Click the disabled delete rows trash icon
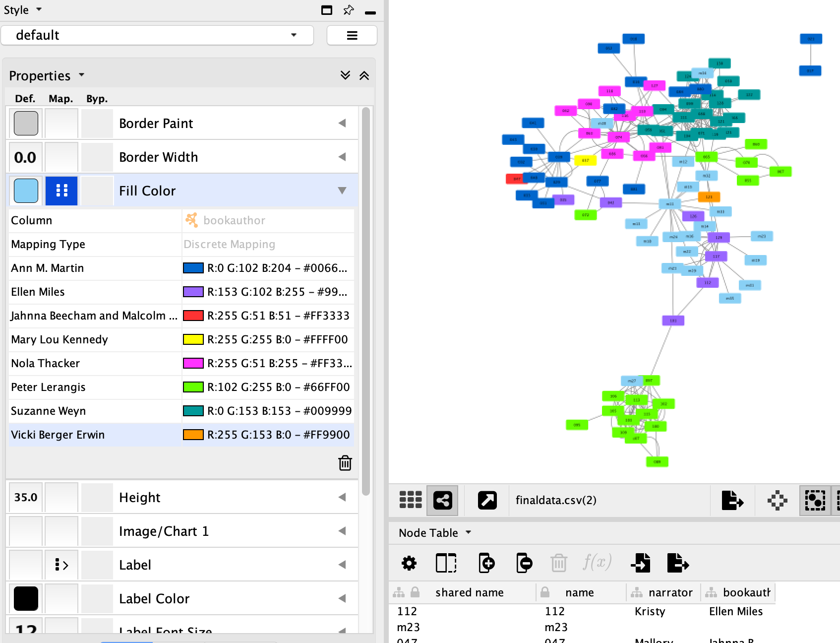840x643 pixels. coord(558,563)
